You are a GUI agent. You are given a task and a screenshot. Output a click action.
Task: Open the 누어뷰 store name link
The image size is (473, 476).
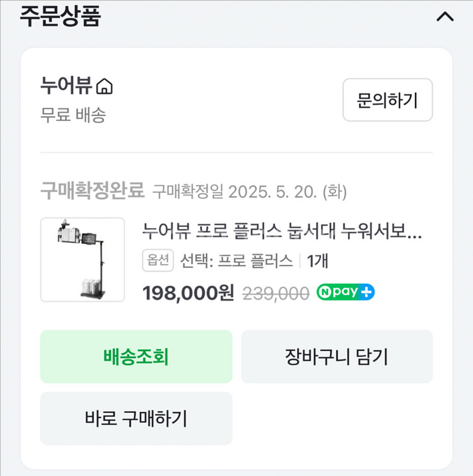(66, 85)
